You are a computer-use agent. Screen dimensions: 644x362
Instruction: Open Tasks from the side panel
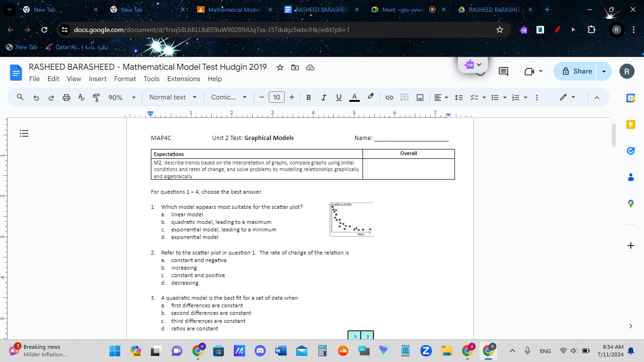(x=631, y=150)
